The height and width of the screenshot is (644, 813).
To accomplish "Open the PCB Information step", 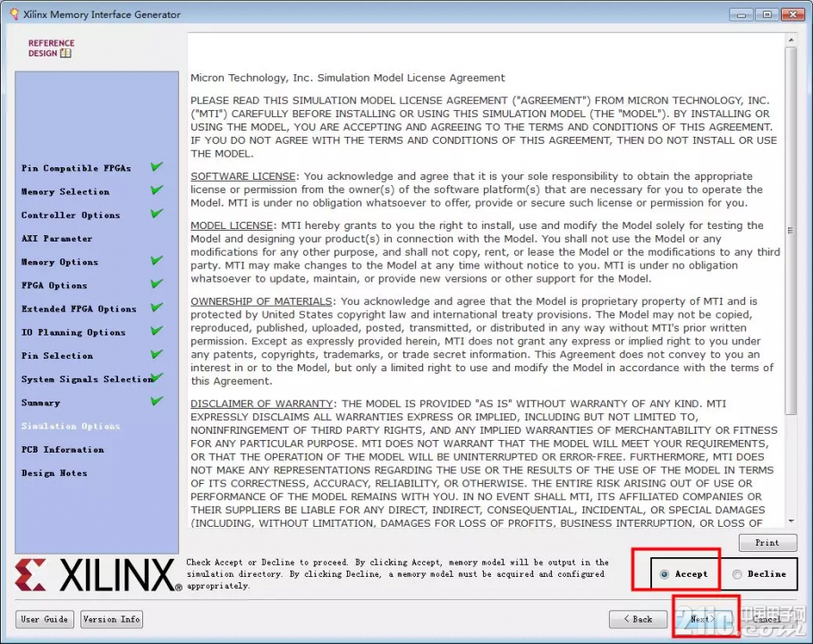I will 63,450.
